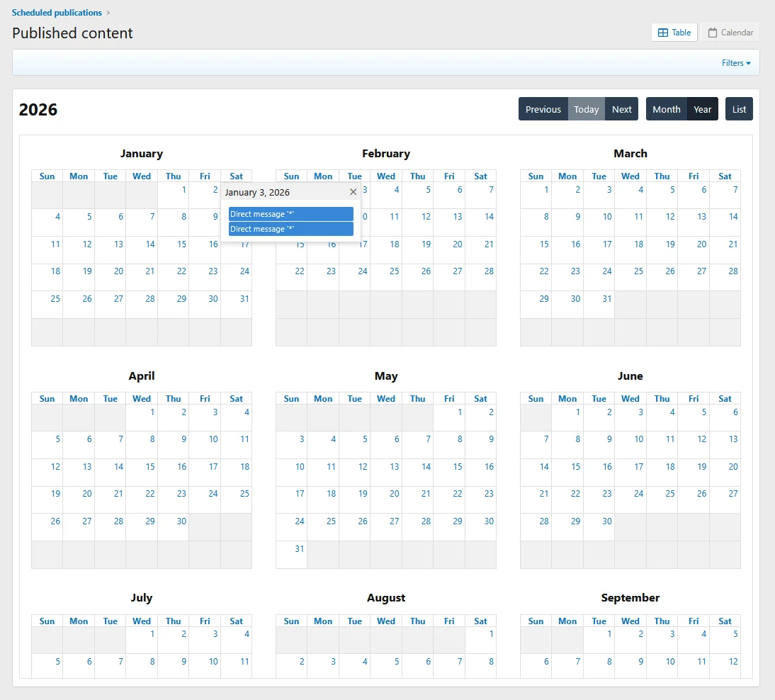Viewport: 775px width, 700px height.
Task: Select the Year view mode
Action: pos(702,109)
